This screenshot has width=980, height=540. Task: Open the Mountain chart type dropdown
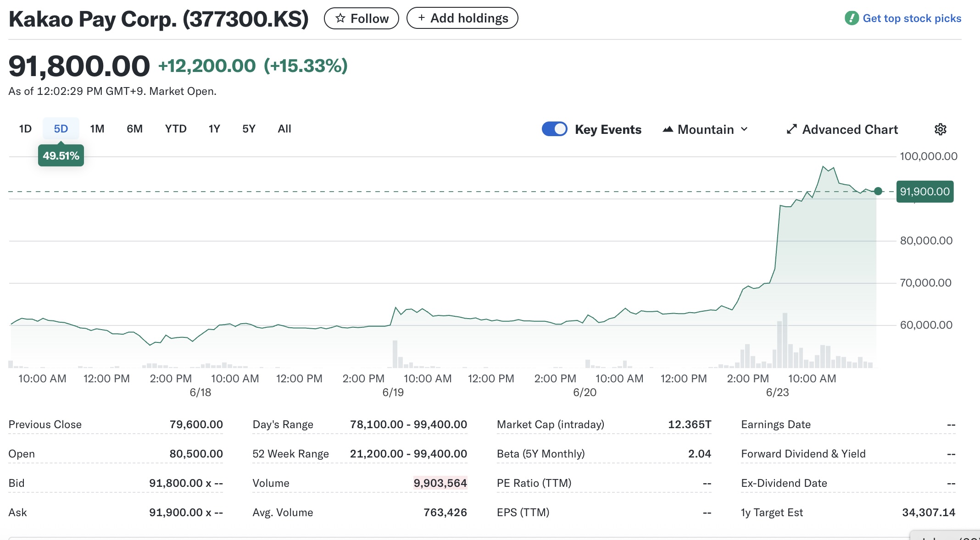706,130
